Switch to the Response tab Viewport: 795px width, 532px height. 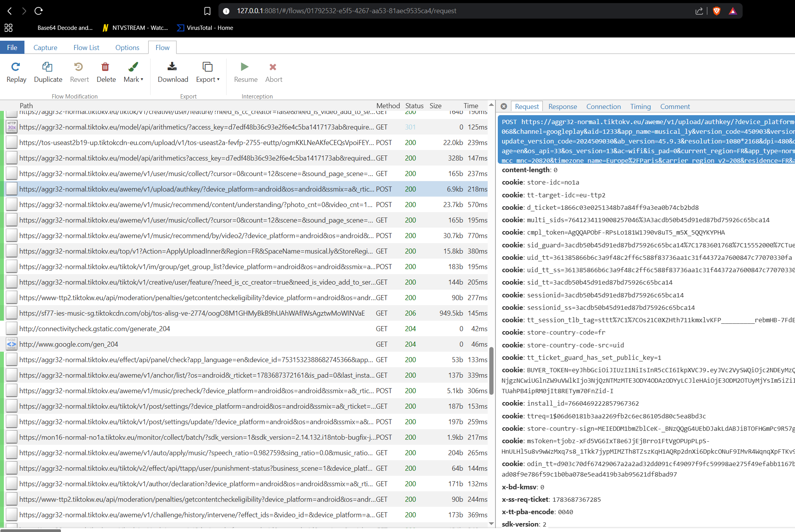click(x=562, y=106)
